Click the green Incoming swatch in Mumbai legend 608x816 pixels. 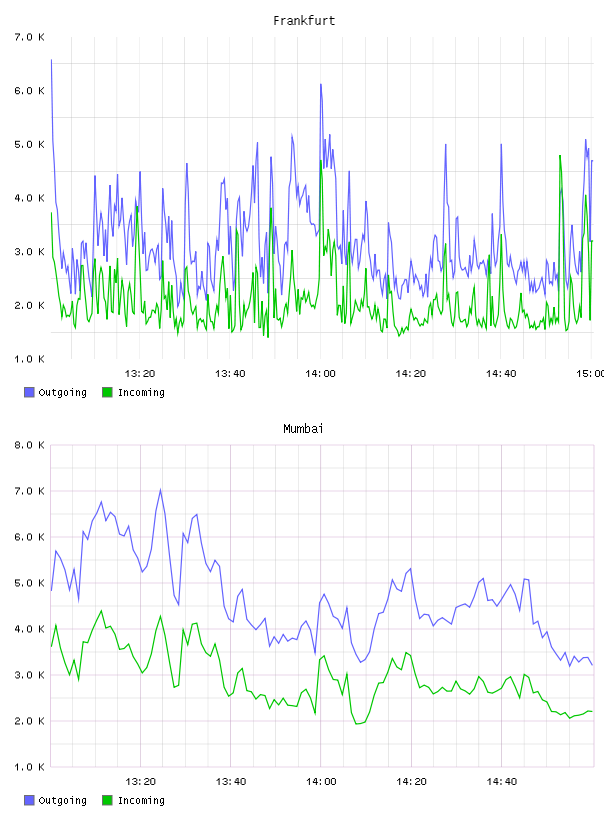click(107, 800)
